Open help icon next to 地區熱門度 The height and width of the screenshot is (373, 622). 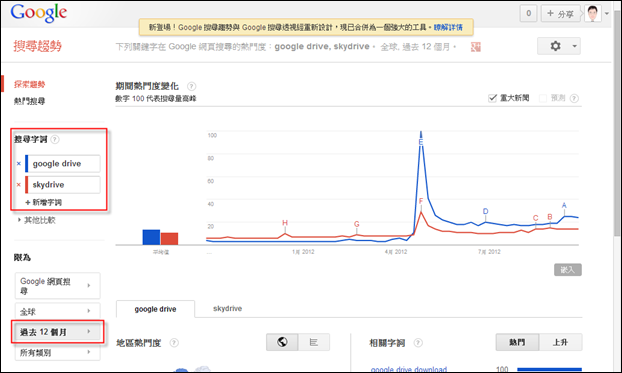tap(174, 343)
